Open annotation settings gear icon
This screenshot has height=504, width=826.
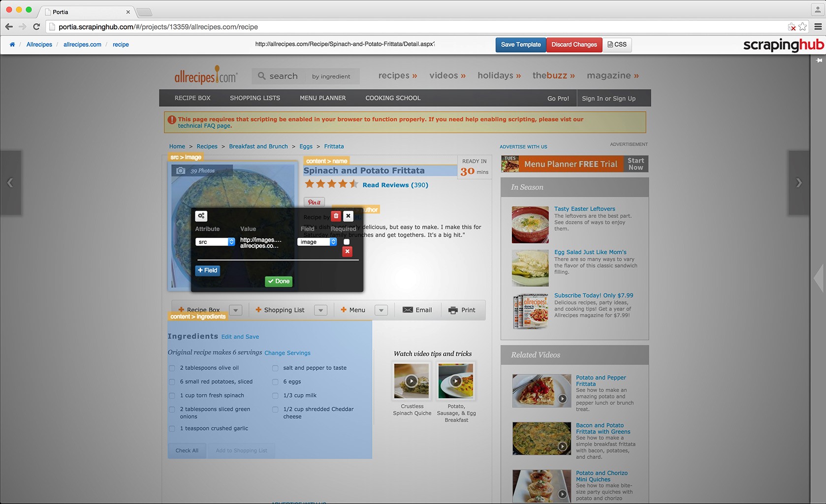201,216
